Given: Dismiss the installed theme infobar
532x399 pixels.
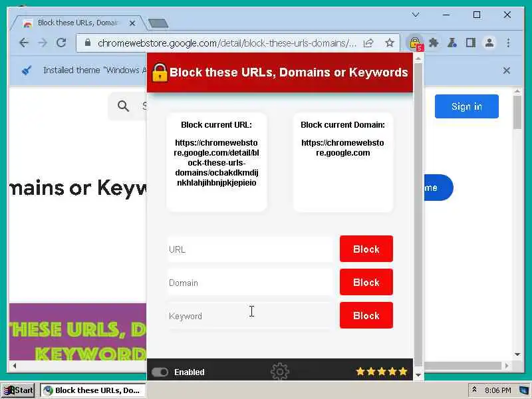Looking at the screenshot, I should (x=507, y=70).
